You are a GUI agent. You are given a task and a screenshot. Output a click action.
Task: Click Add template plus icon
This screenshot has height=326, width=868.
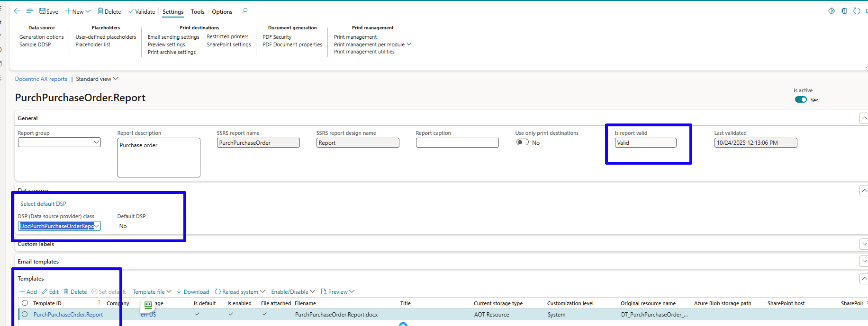pos(22,292)
